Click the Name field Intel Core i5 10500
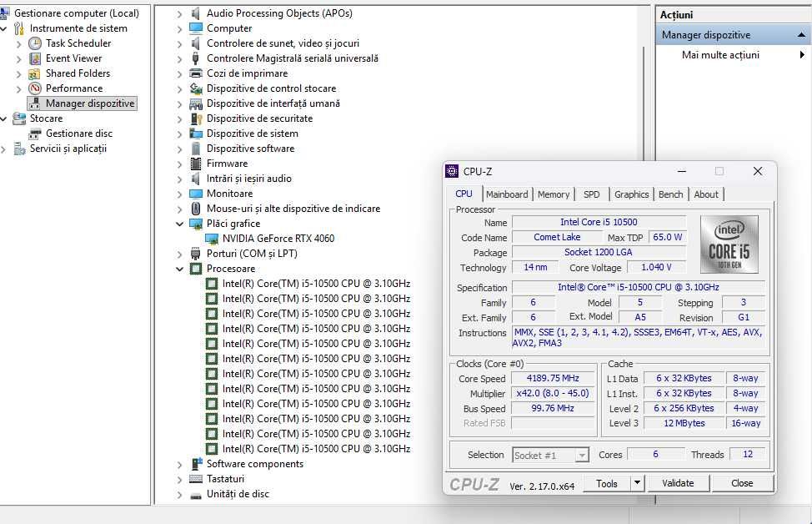The width and height of the screenshot is (812, 524). (599, 222)
